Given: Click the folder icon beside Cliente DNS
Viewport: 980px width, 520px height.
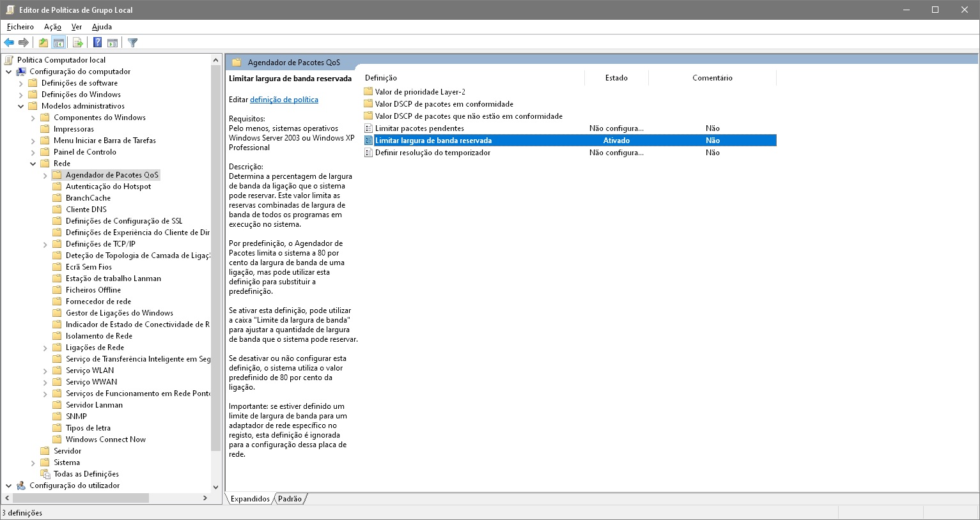Looking at the screenshot, I should pyautogui.click(x=57, y=210).
